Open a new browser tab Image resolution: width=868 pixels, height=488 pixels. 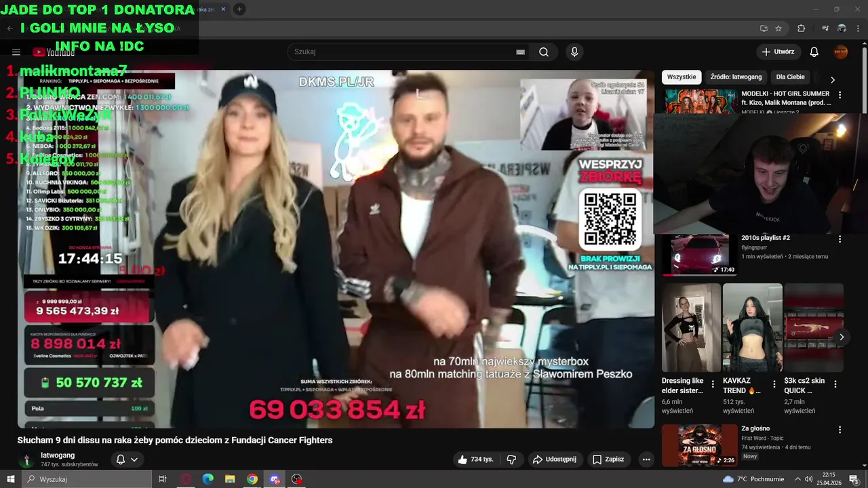coord(239,9)
